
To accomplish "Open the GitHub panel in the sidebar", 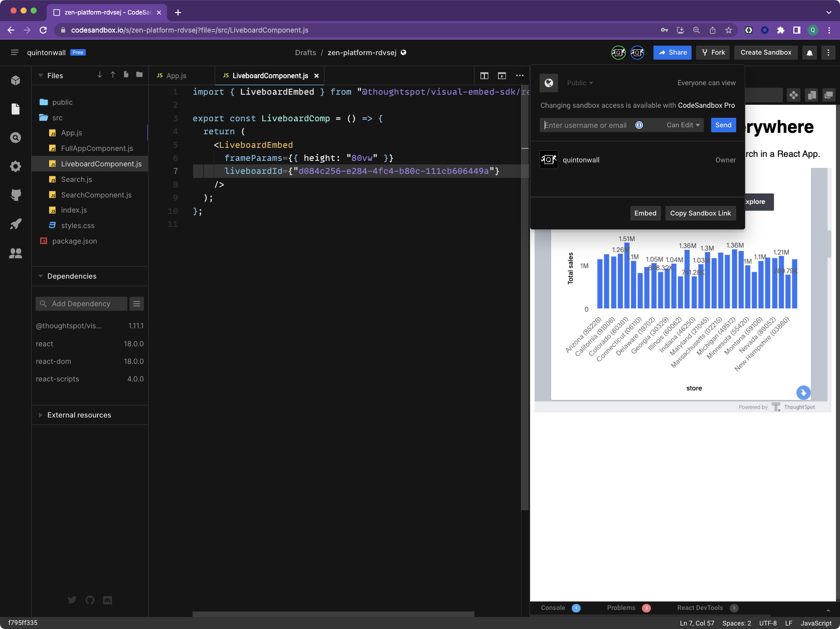I will click(x=16, y=195).
